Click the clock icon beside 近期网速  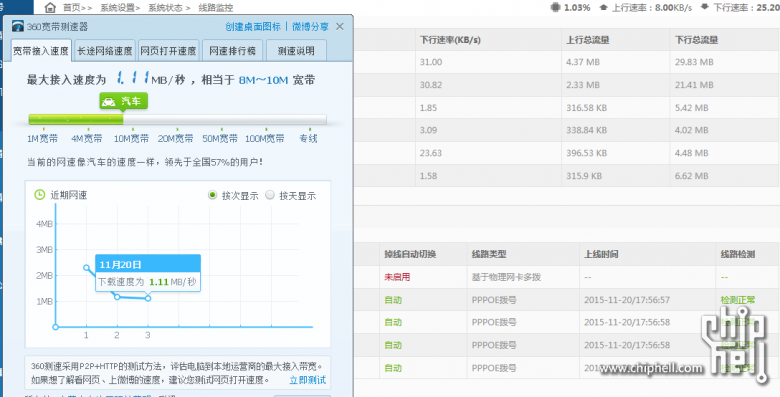tap(40, 195)
